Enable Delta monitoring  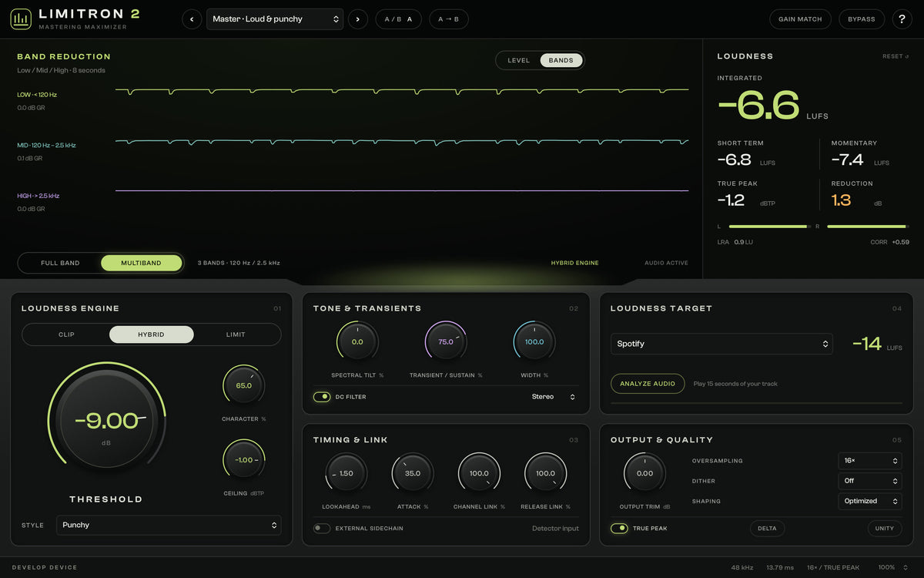[767, 528]
